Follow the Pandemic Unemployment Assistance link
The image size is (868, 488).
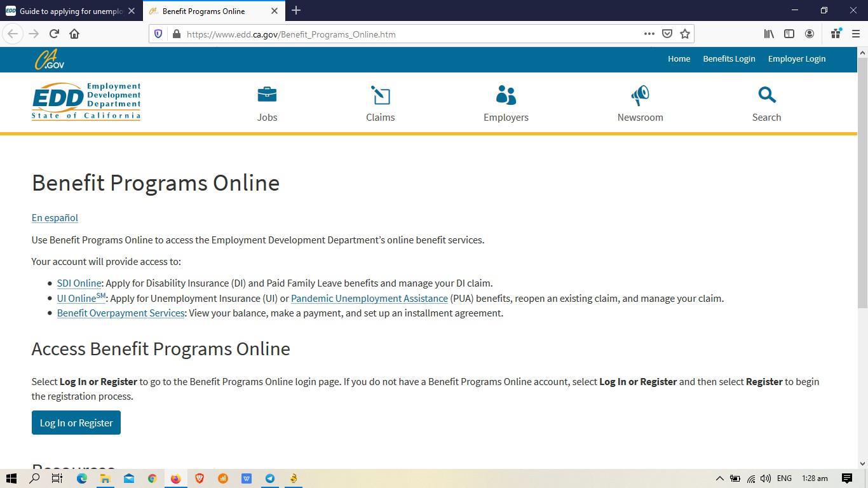tap(369, 299)
